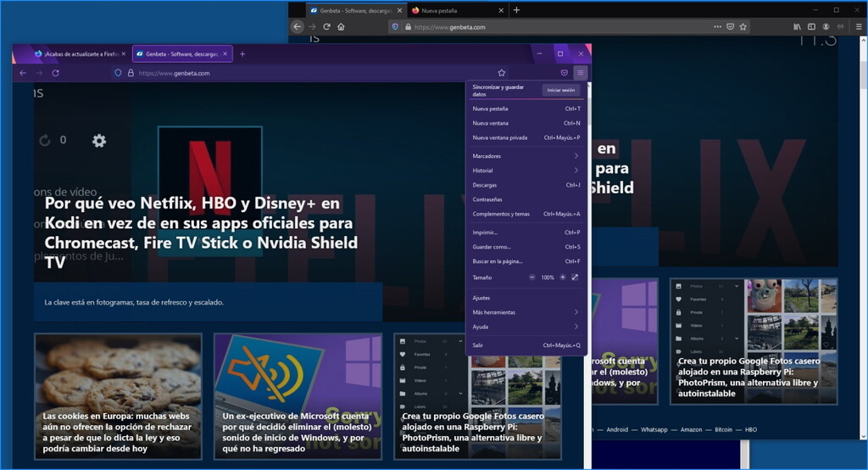Reset zoom by clicking 100% in the menu
This screenshot has width=868, height=470.
548,277
